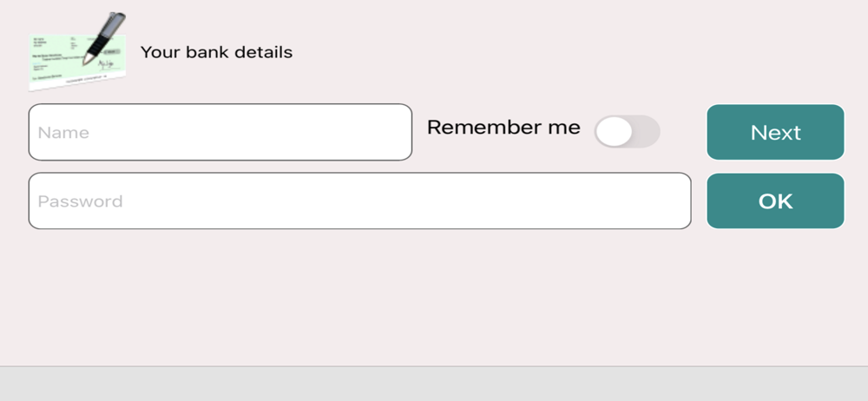Click the grey footer bar at the bottom
Image resolution: width=868 pixels, height=401 pixels.
pos(434,384)
